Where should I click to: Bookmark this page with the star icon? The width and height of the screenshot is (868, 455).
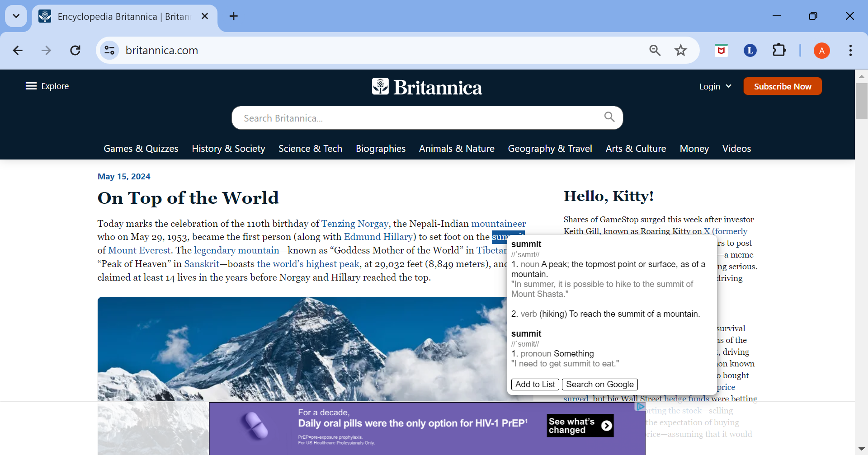point(681,50)
